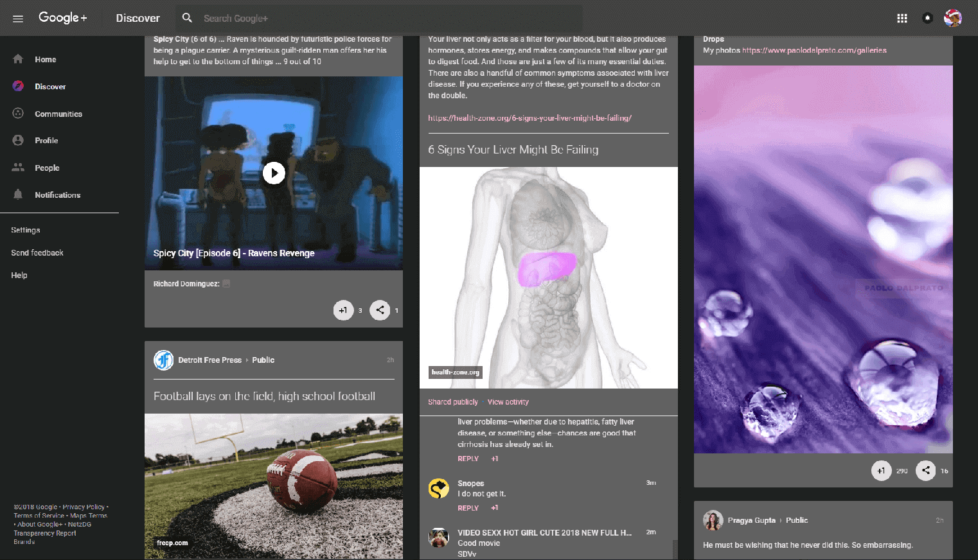Open Pragya Gupta's profile avatar
978x560 pixels.
point(713,520)
